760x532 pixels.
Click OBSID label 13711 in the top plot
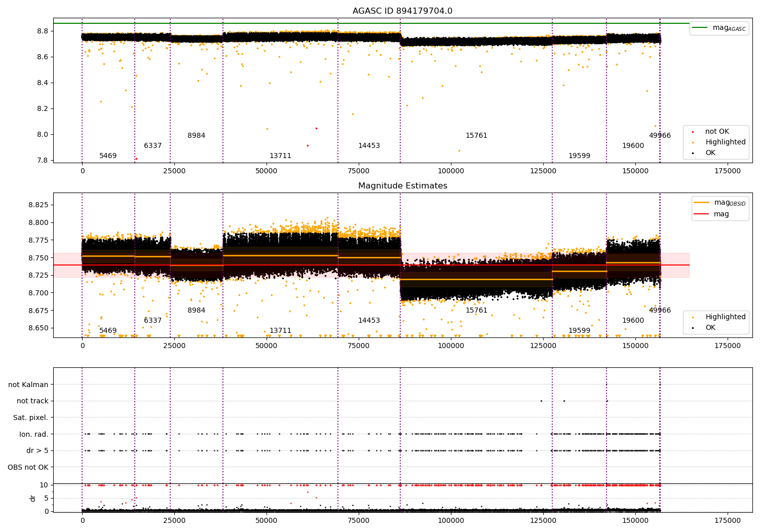[280, 156]
